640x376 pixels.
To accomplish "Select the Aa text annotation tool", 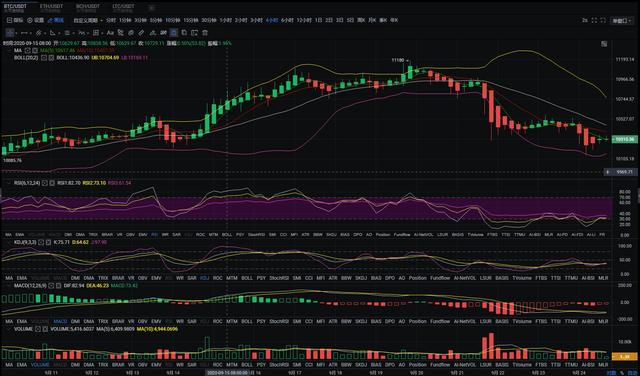I will click(110, 33).
